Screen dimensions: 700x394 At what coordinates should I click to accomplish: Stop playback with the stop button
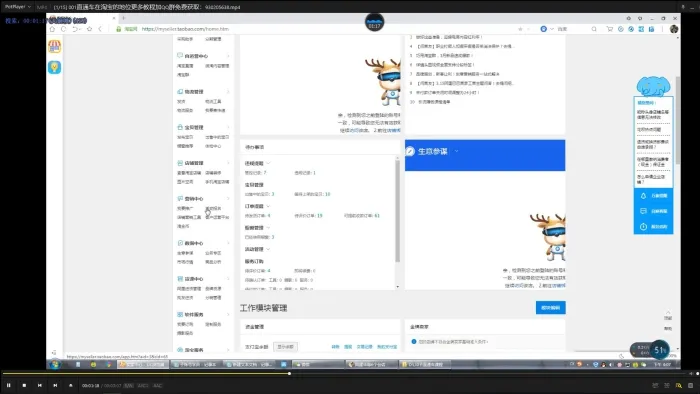click(x=24, y=385)
